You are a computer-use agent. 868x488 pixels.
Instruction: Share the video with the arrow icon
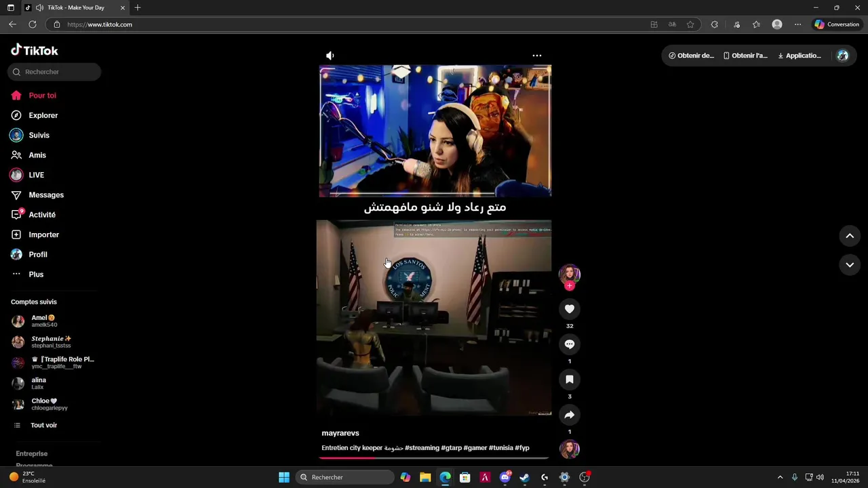coord(570,415)
